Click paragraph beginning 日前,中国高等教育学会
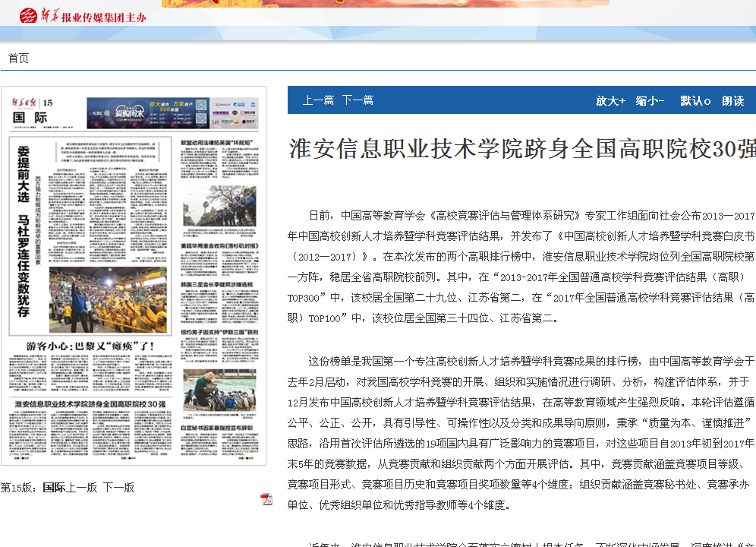 pos(521,267)
